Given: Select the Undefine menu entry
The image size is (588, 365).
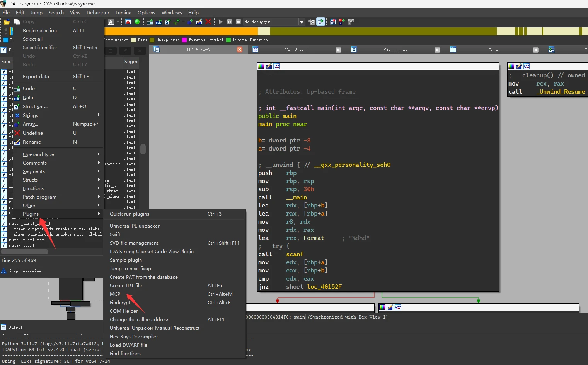Looking at the screenshot, I should coord(59,133).
